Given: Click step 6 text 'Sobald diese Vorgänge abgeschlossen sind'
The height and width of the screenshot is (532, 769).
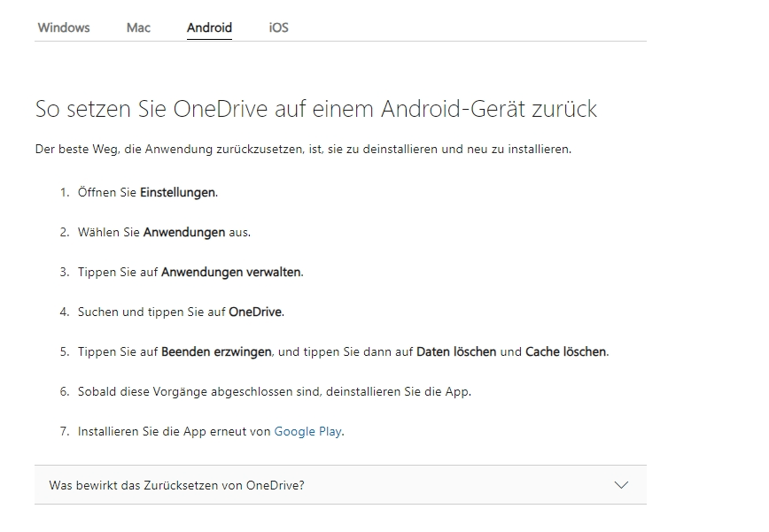Looking at the screenshot, I should click(x=199, y=392).
